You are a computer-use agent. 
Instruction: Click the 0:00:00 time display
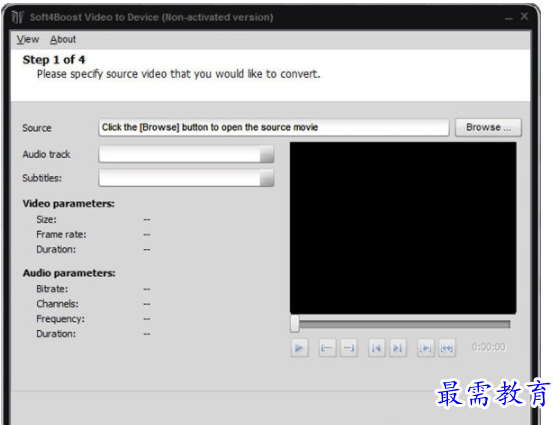tap(488, 347)
